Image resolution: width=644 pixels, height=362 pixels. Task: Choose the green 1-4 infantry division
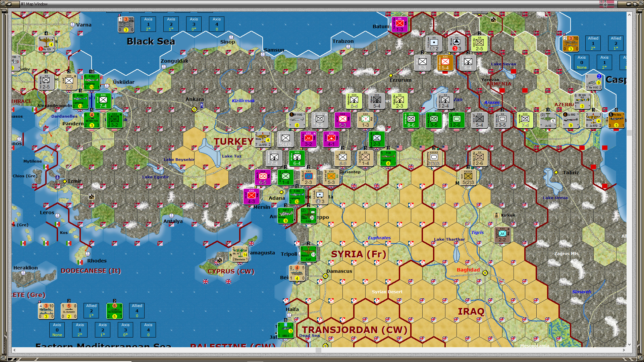coord(285,177)
